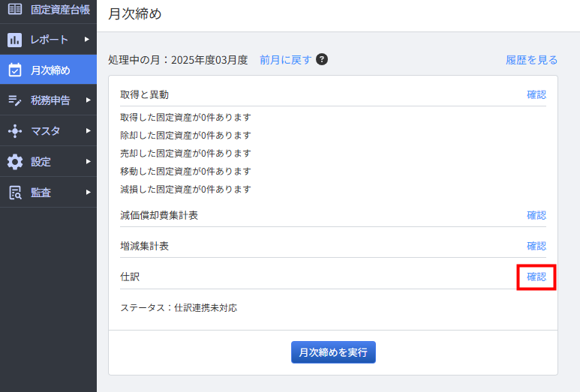Expand the 設定 submenu arrow
This screenshot has width=580, height=392.
pyautogui.click(x=87, y=162)
